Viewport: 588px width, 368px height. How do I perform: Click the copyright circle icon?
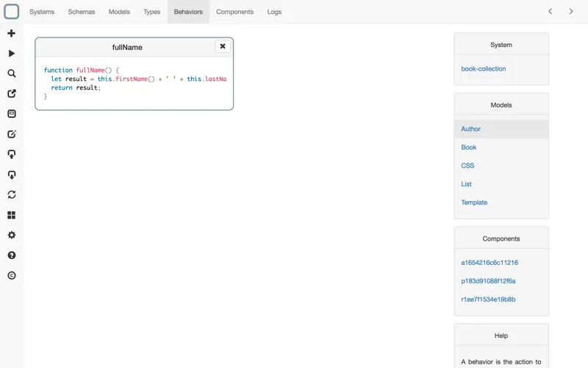(12, 275)
